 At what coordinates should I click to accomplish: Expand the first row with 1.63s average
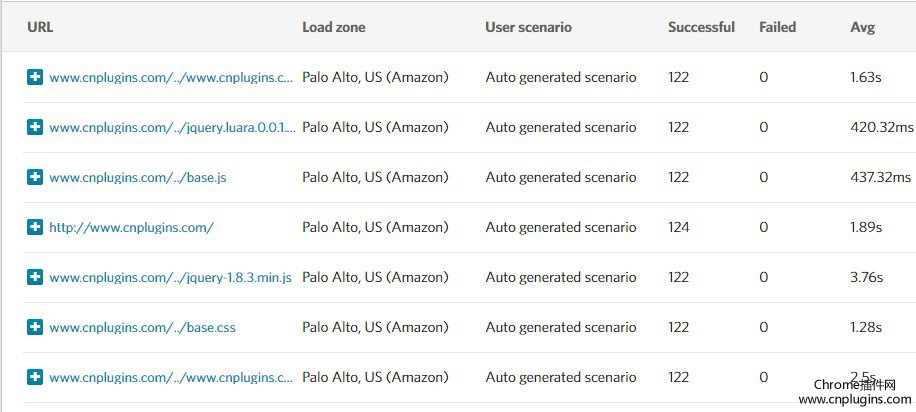[35, 77]
